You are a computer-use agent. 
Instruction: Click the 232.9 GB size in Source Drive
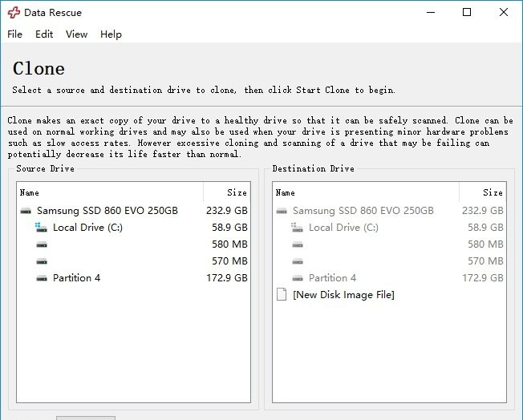pyautogui.click(x=227, y=211)
